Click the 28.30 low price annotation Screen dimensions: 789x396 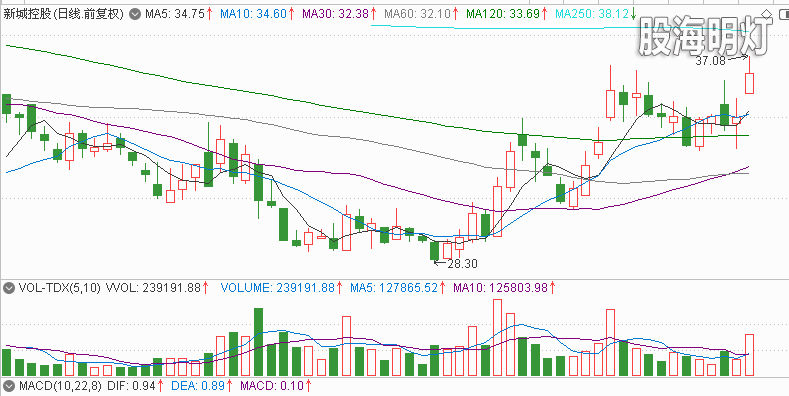pyautogui.click(x=462, y=263)
